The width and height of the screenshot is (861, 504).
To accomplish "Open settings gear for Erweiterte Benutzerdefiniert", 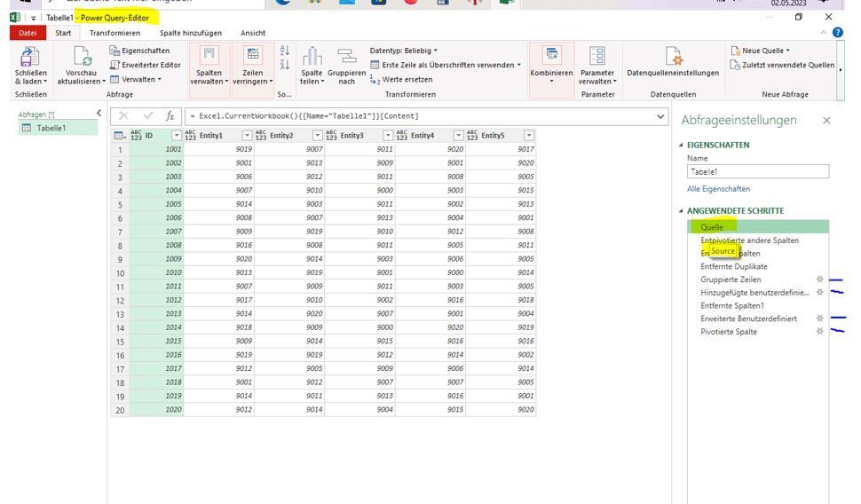I will click(820, 319).
